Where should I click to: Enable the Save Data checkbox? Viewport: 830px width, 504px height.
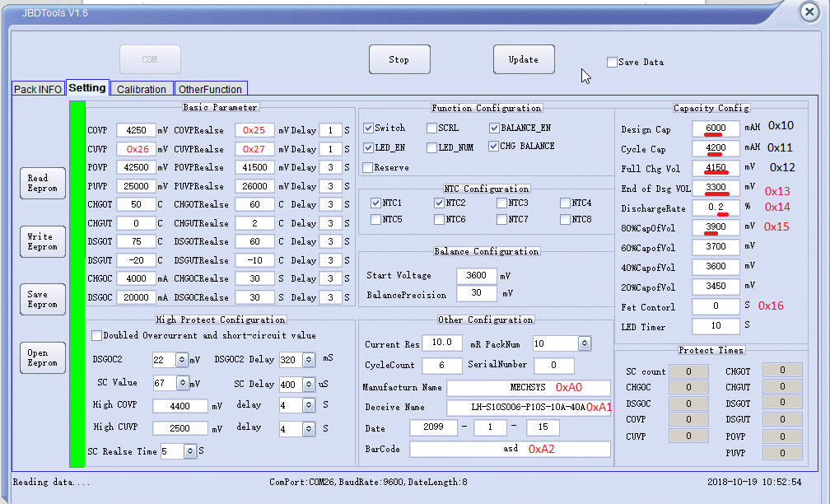612,62
